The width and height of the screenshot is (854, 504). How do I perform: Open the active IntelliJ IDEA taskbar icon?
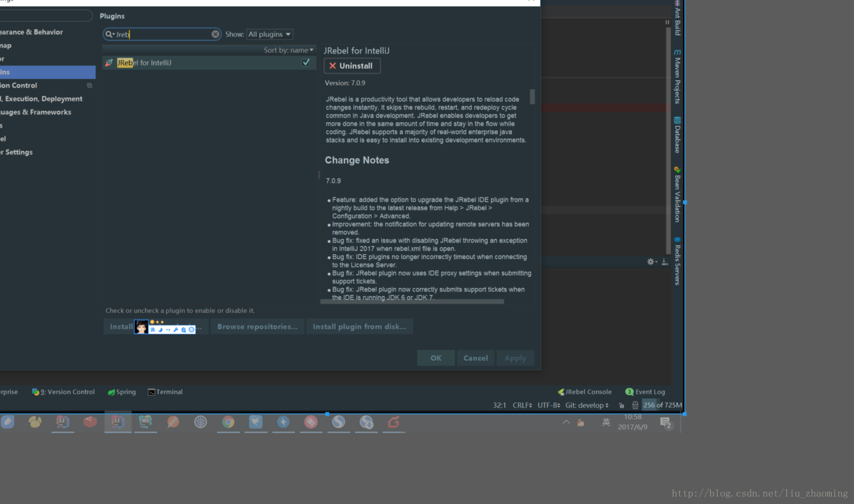117,422
